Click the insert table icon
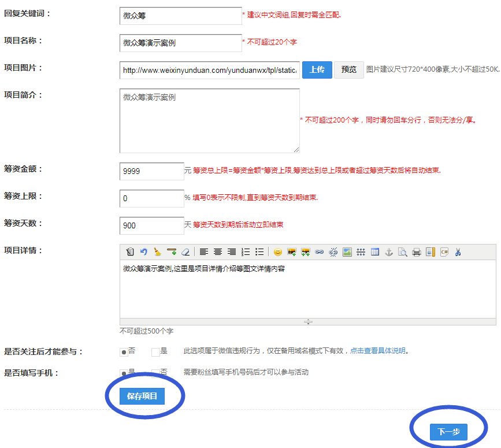 375,252
